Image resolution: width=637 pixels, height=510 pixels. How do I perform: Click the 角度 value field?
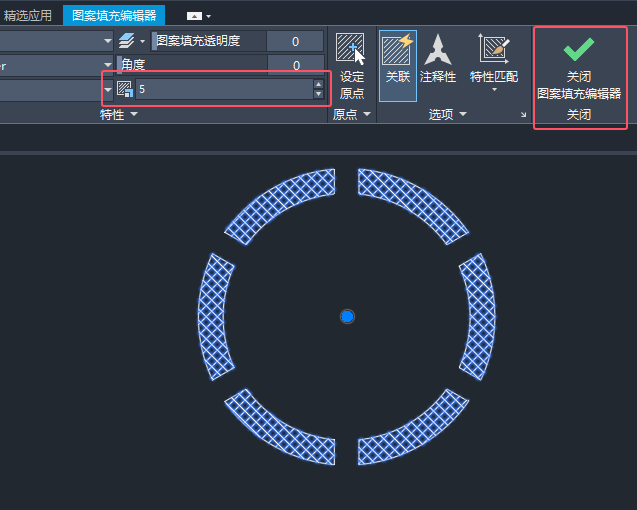[x=296, y=65]
